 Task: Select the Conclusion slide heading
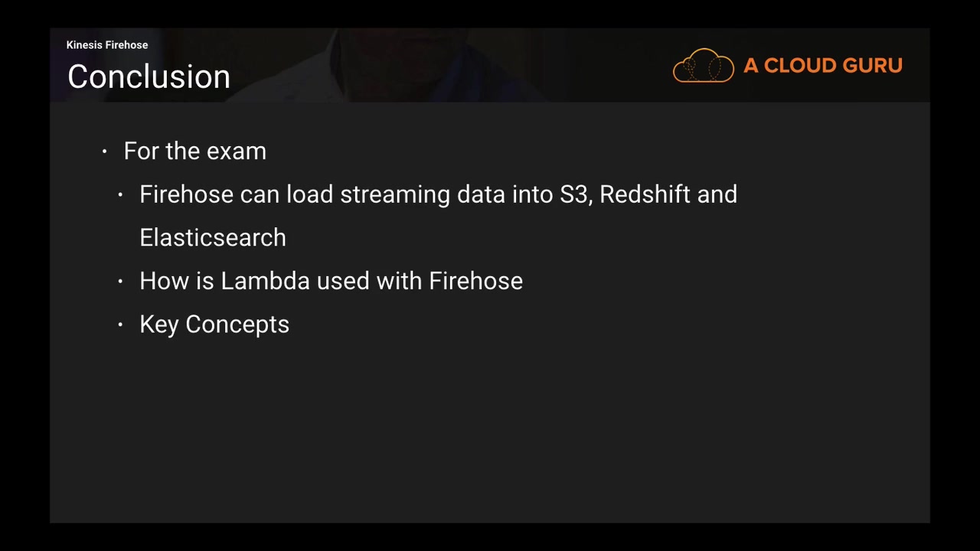point(149,77)
